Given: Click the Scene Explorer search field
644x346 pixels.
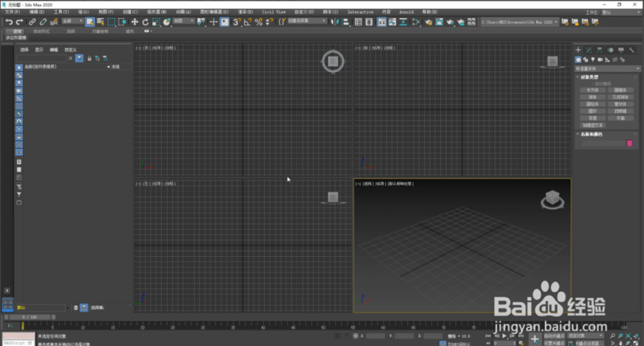Looking at the screenshot, I should coord(41,58).
